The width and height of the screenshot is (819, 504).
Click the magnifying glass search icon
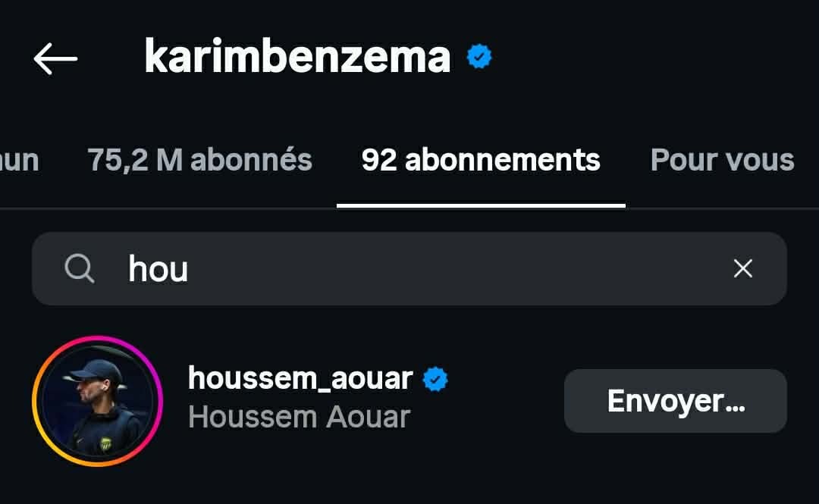tap(80, 268)
